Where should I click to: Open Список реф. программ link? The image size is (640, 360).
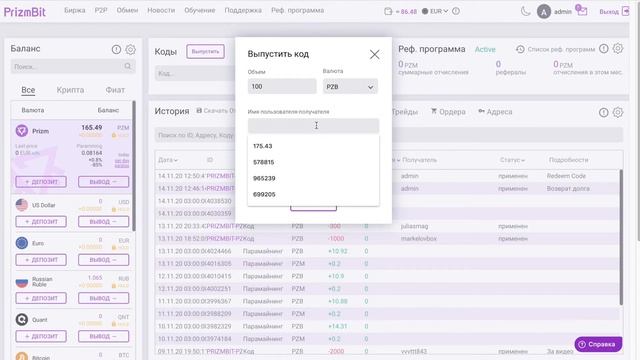556,49
